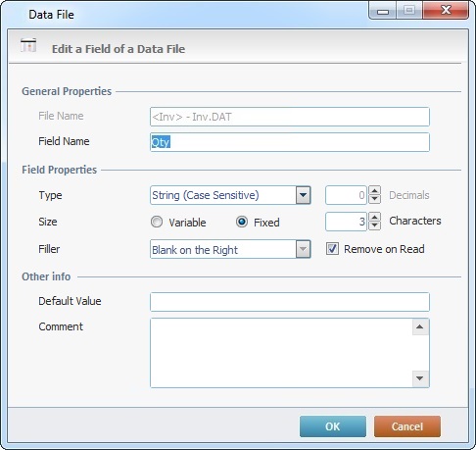
Task: Confirm changes with the OK button
Action: pyautogui.click(x=333, y=426)
